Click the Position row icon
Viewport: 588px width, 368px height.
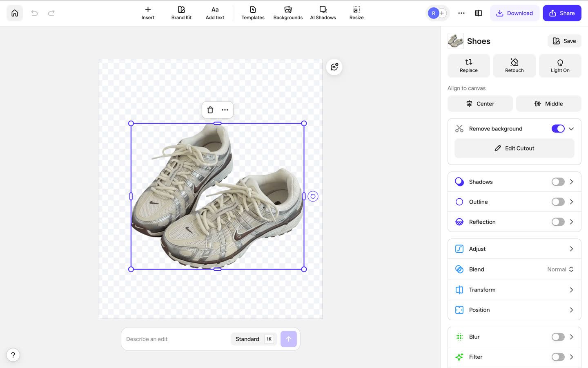pyautogui.click(x=459, y=310)
